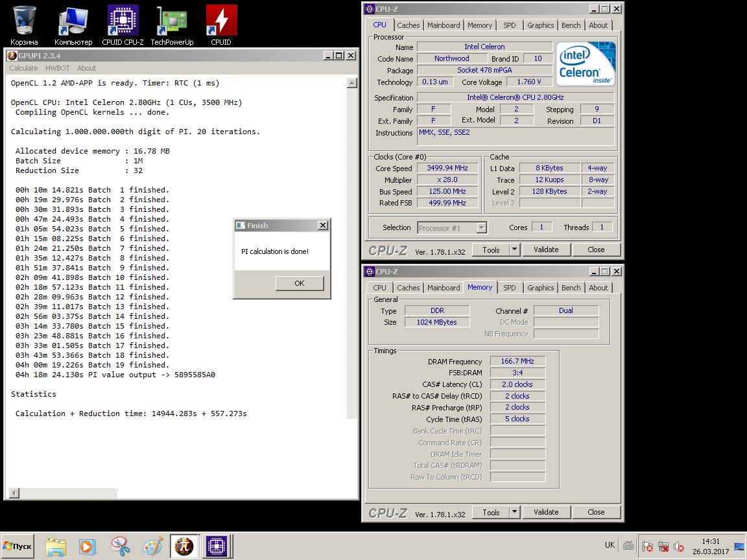Switch to Graphics tab in bottom CPU-Z
This screenshot has height=560, width=747.
coord(540,288)
